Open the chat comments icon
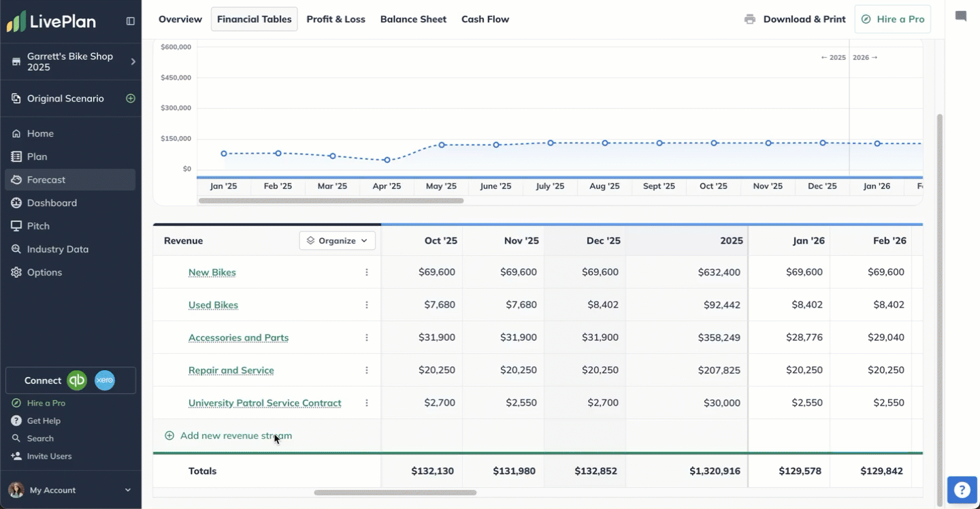 coord(961,17)
